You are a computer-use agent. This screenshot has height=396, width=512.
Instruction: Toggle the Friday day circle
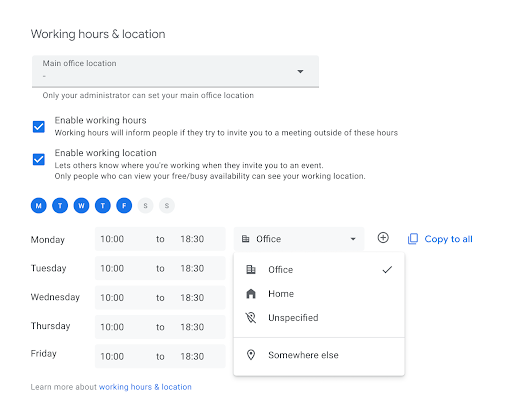[124, 205]
